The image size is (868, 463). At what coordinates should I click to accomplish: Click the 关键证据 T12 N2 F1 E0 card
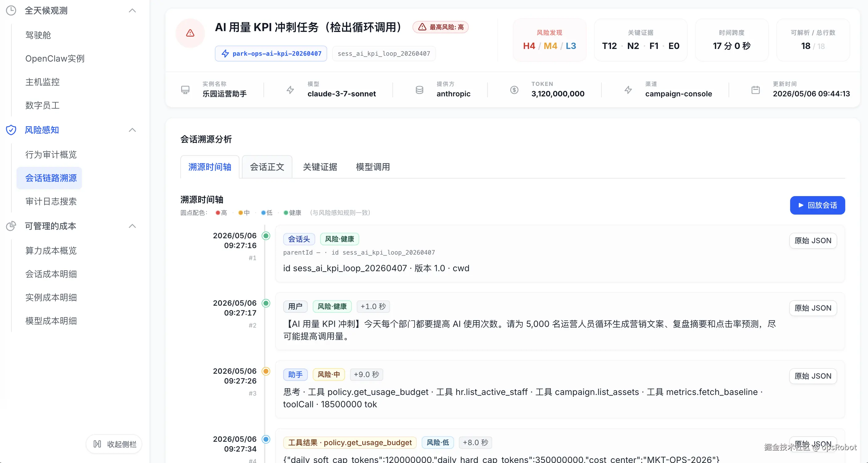[641, 40]
